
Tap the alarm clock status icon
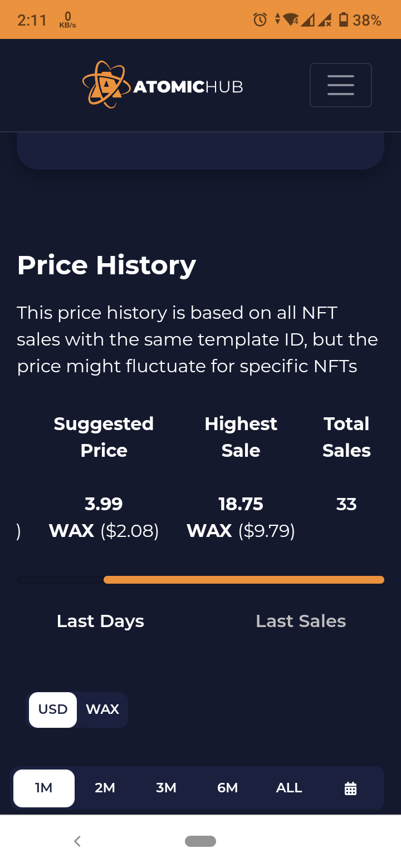[260, 20]
